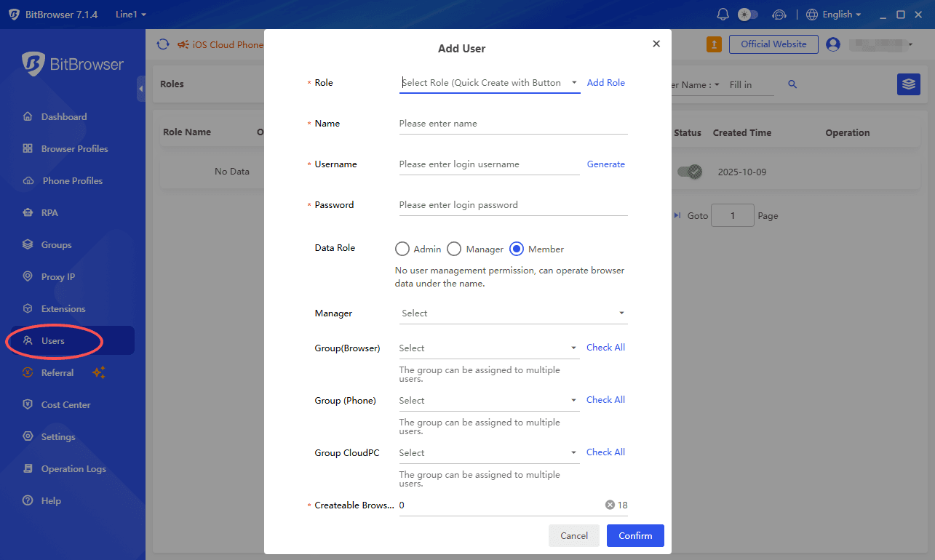Toggle the Status switch for 2025-10-09 row

coord(690,172)
